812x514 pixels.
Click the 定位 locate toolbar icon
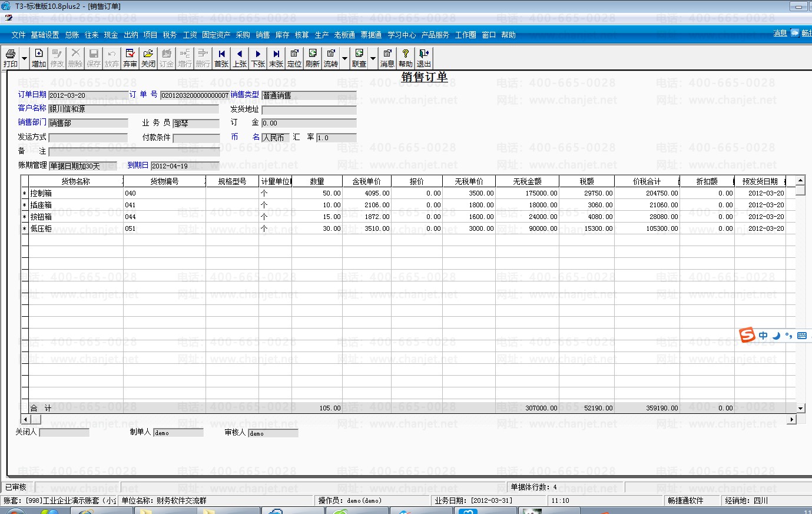pyautogui.click(x=294, y=58)
